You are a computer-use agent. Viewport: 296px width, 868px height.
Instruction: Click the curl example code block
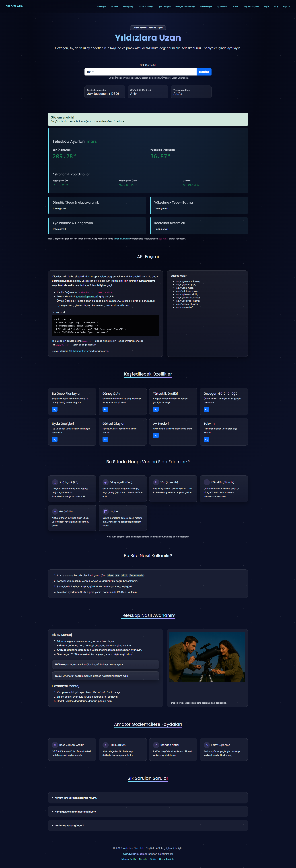click(105, 326)
